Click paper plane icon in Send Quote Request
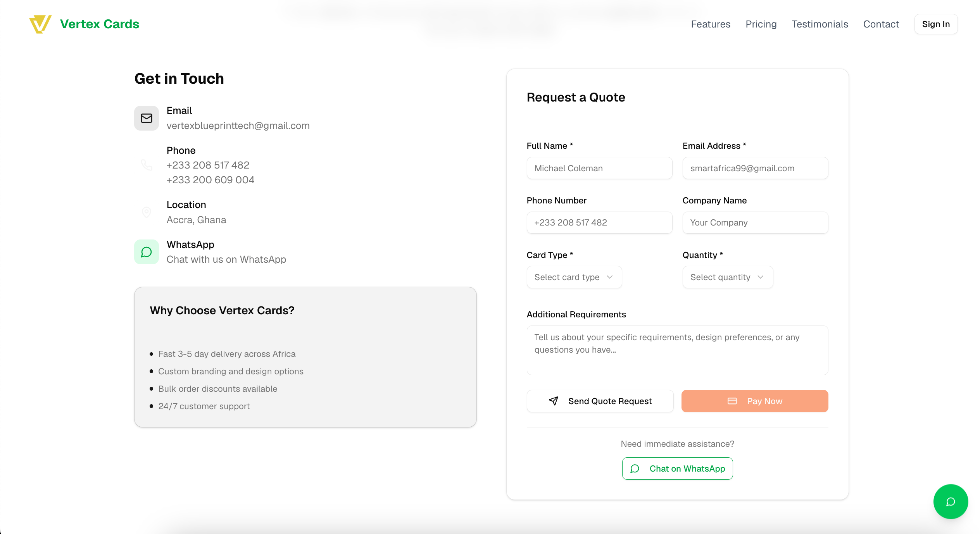The height and width of the screenshot is (534, 980). coord(554,401)
